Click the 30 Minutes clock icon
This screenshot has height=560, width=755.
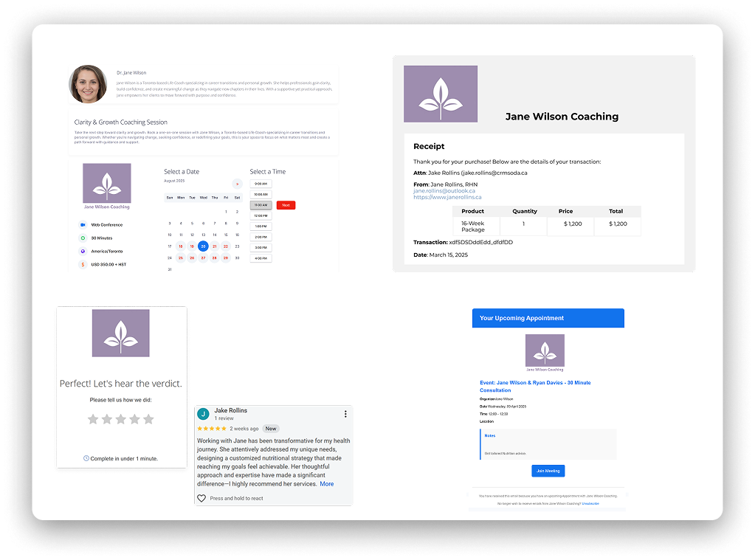coord(83,238)
